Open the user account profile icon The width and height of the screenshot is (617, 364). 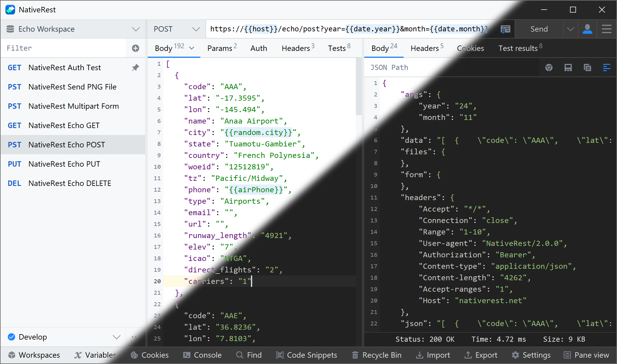(587, 29)
